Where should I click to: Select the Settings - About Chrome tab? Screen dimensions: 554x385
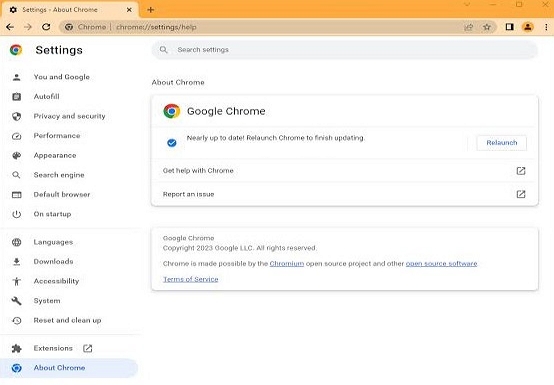click(x=71, y=10)
